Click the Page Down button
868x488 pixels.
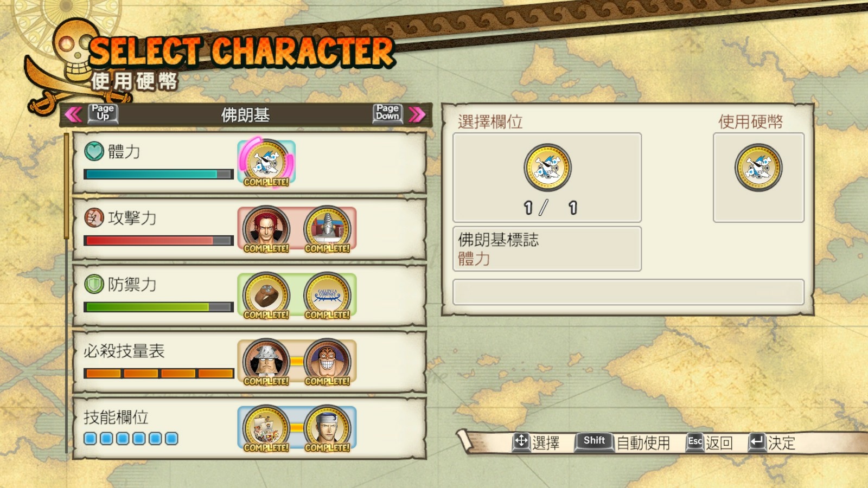click(x=387, y=113)
